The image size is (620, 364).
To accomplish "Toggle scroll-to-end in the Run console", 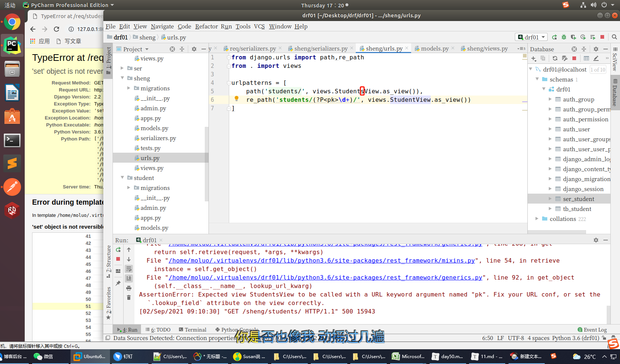I will click(x=129, y=278).
